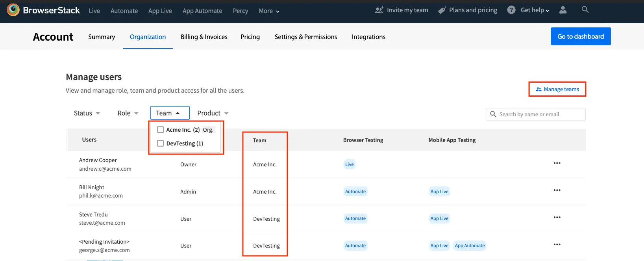Check the DevTesting team filter

point(160,144)
